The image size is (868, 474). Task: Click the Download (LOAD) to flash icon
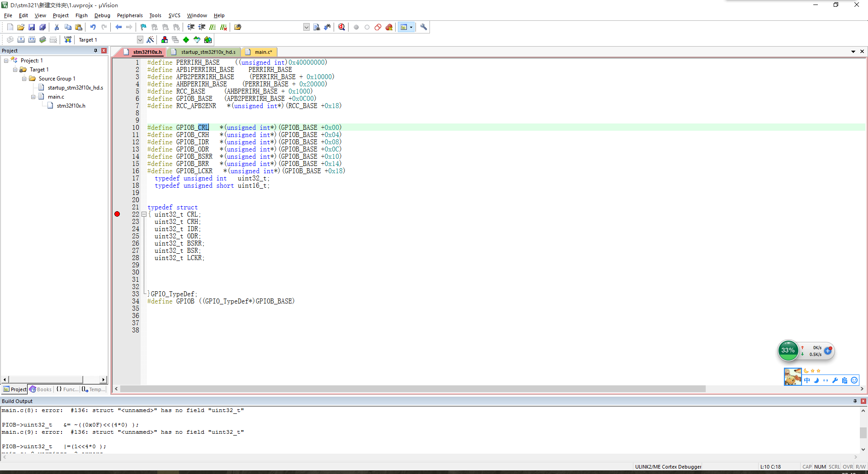point(68,40)
